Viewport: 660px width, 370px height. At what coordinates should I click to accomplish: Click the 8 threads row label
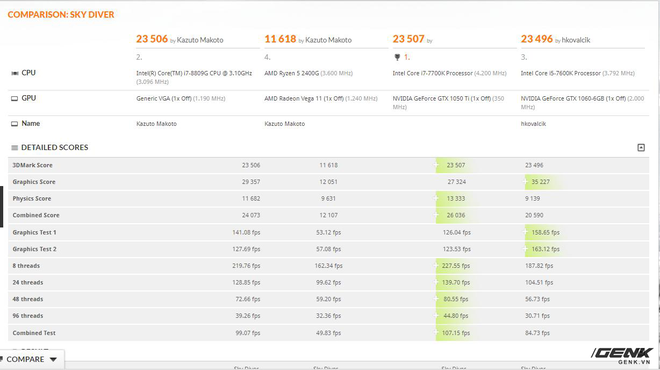click(26, 266)
